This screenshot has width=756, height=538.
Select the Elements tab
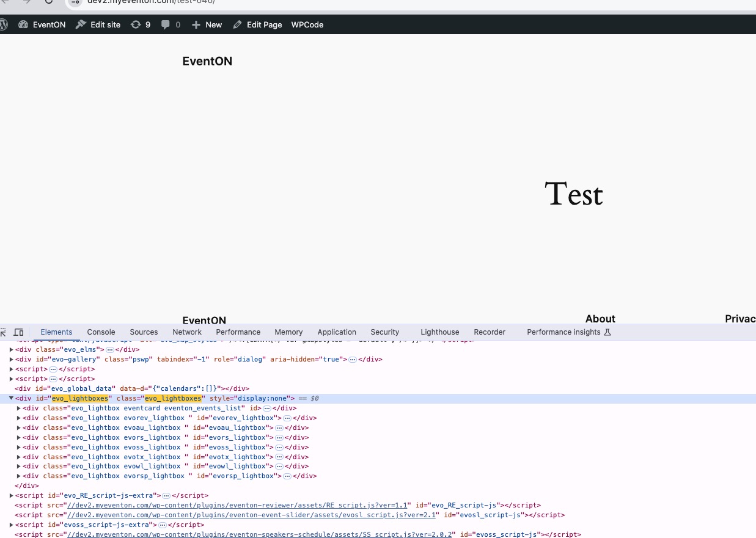56,332
